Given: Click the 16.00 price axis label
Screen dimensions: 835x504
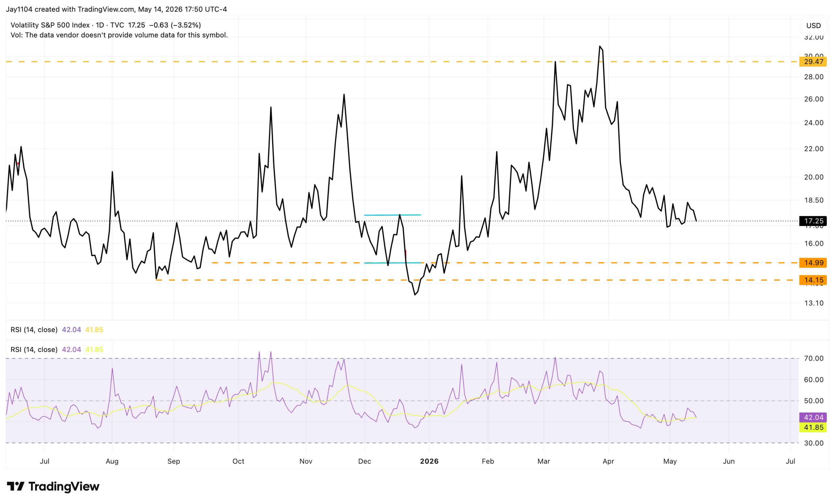Looking at the screenshot, I should point(814,244).
